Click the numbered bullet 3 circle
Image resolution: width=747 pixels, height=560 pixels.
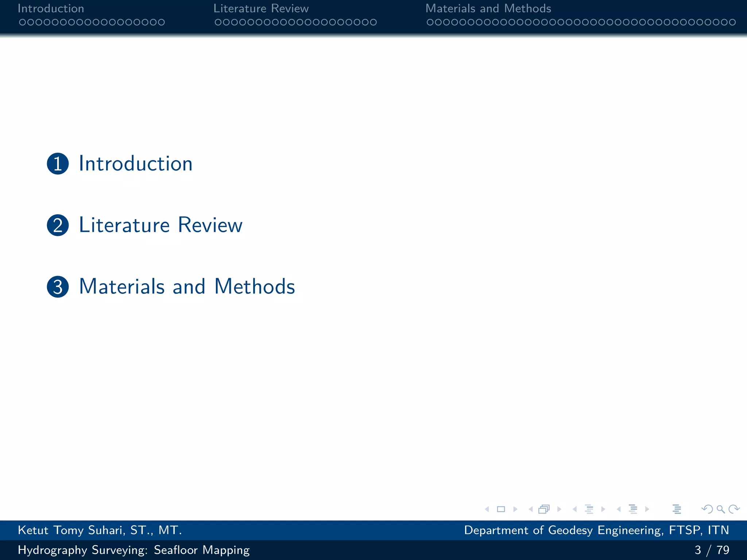58,287
